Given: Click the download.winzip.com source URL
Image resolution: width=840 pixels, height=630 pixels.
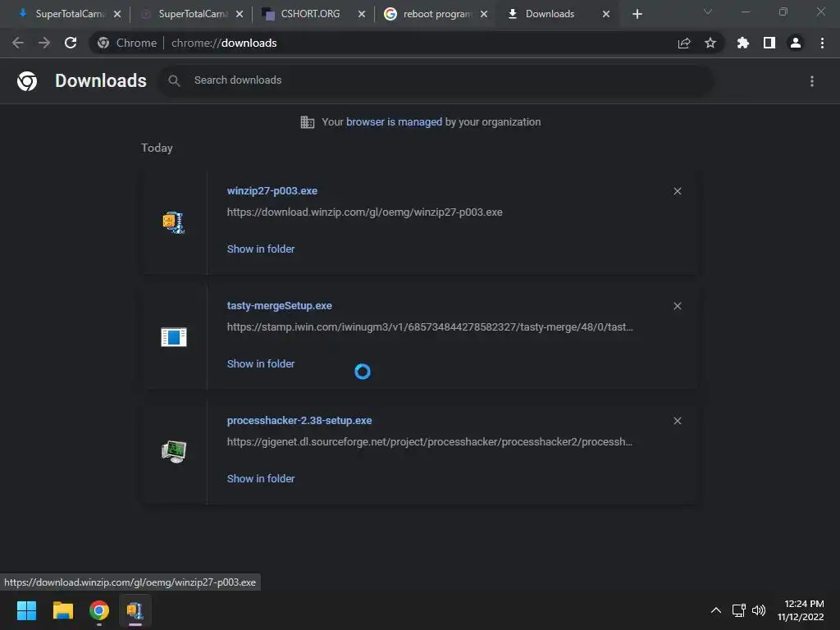Looking at the screenshot, I should (x=364, y=212).
